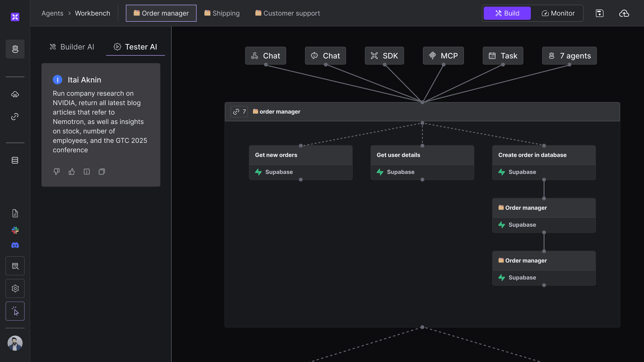Open Slack integration in sidebar
Viewport: 644px width, 362px height.
15,230
